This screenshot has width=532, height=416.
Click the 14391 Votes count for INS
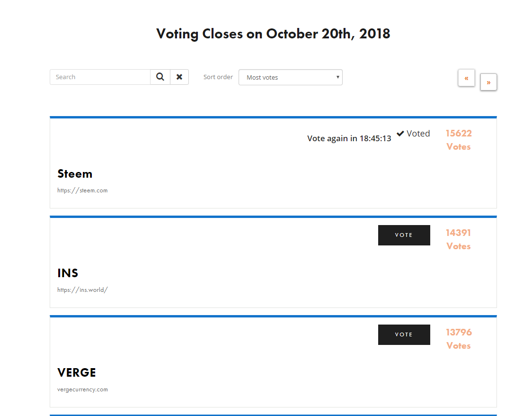pyautogui.click(x=459, y=239)
